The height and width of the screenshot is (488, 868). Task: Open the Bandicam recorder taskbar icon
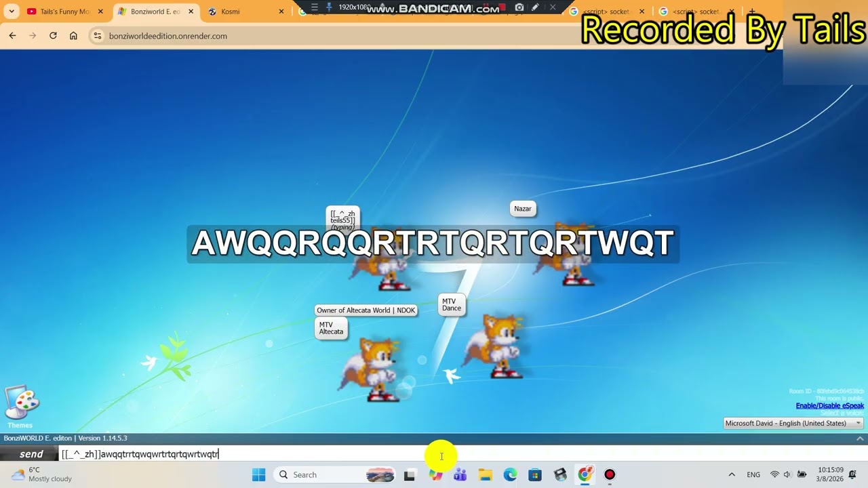[610, 475]
